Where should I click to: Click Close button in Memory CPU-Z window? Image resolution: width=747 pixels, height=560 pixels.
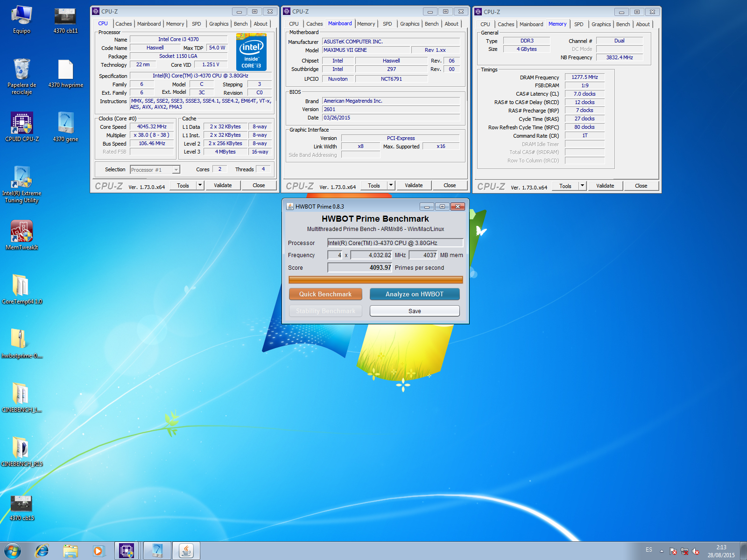tap(641, 186)
